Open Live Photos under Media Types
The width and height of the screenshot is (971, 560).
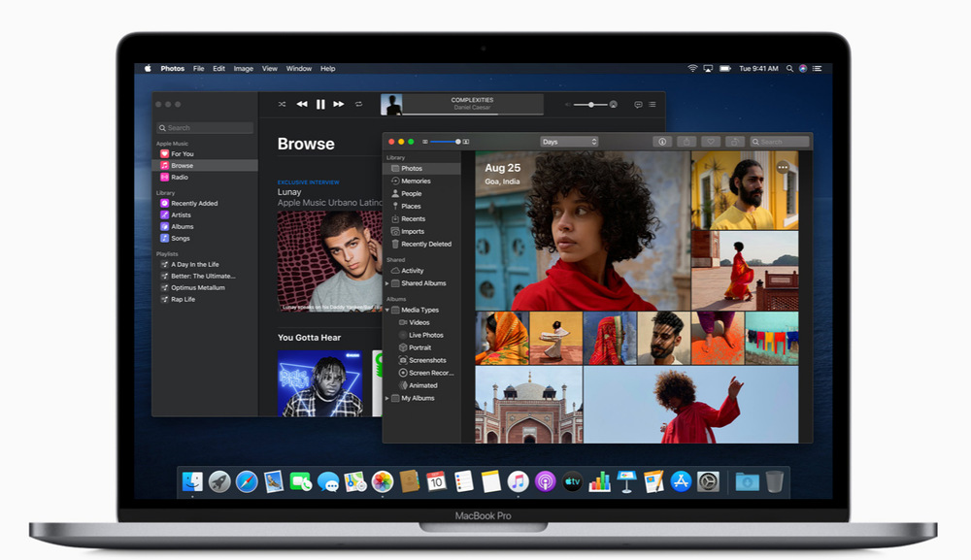coord(422,335)
